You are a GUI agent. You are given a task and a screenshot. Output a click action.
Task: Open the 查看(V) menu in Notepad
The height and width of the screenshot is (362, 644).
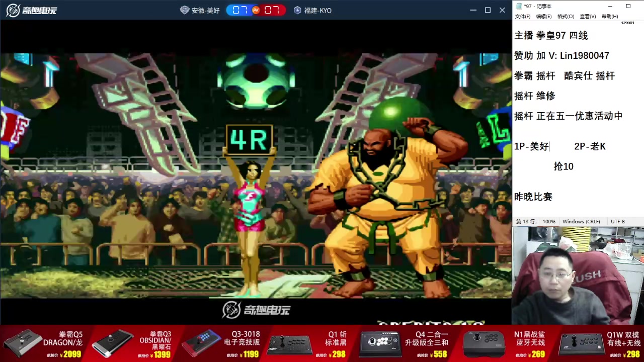pyautogui.click(x=588, y=17)
